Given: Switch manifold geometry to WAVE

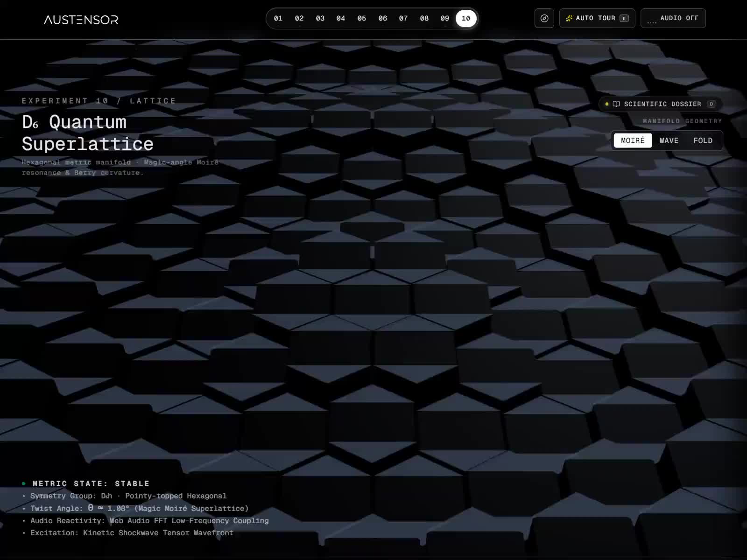Looking at the screenshot, I should [x=669, y=140].
